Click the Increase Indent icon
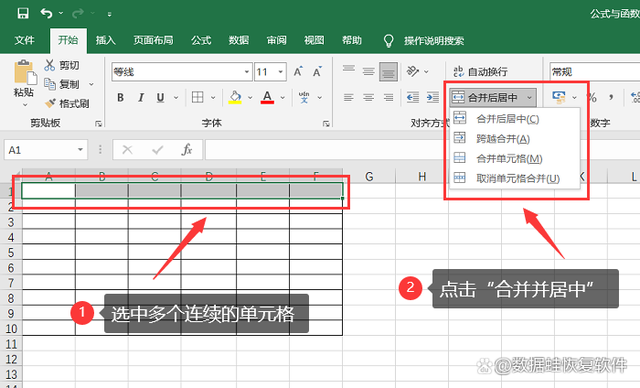 [x=432, y=97]
